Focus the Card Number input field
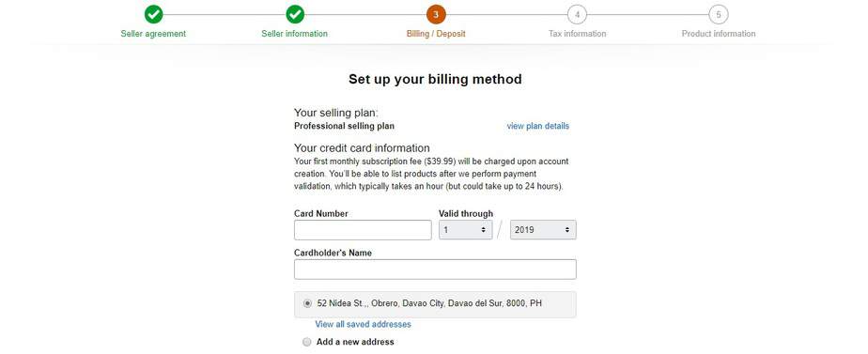The image size is (868, 354). pyautogui.click(x=363, y=230)
